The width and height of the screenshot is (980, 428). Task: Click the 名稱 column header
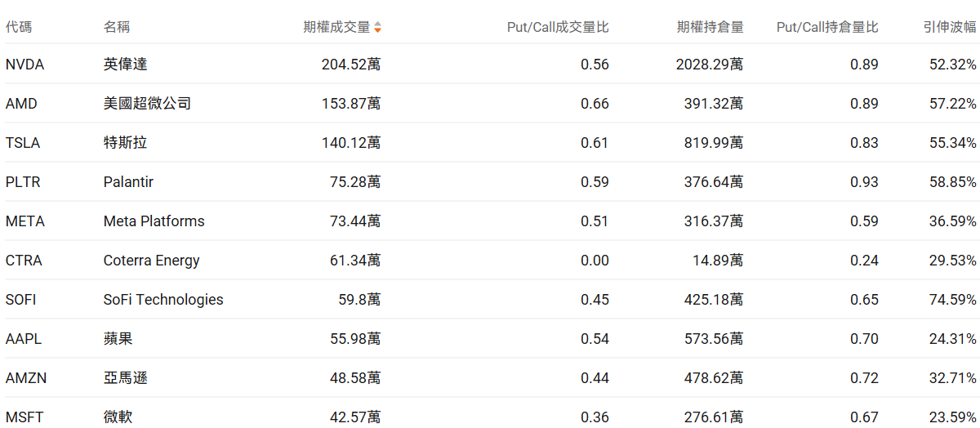pyautogui.click(x=117, y=27)
